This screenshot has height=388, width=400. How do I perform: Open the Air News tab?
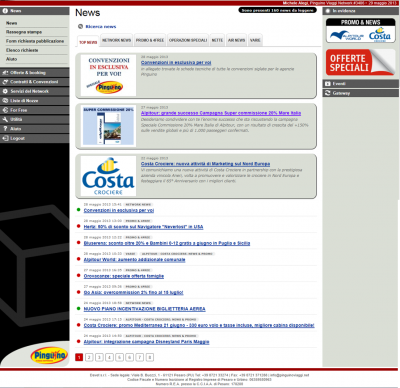point(236,40)
